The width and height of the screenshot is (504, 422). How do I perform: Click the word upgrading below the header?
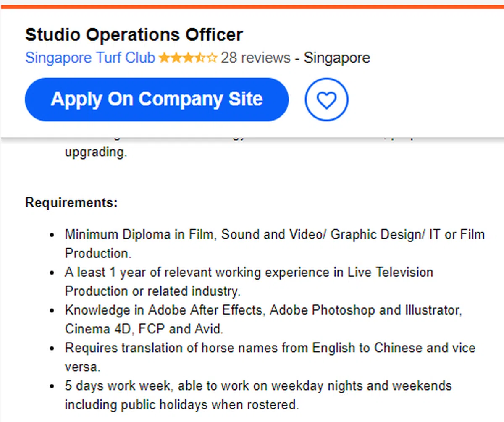(x=95, y=152)
